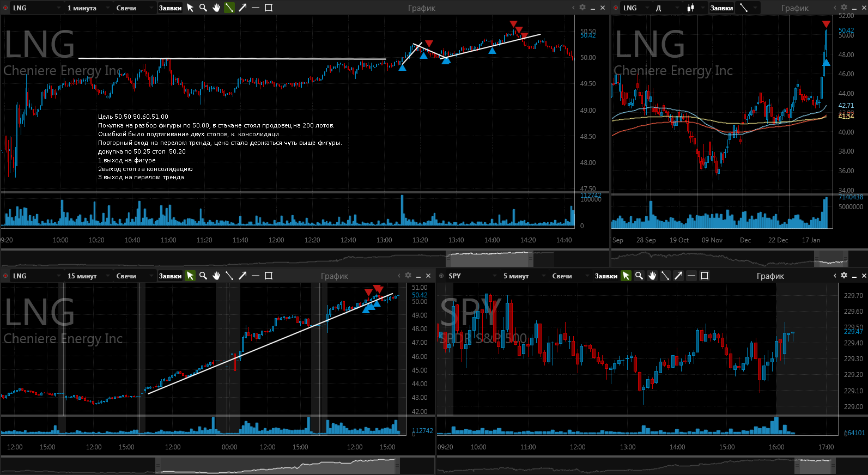The image size is (868, 475).
Task: Open settings gear of LNG 15-minute chart
Action: coord(408,276)
